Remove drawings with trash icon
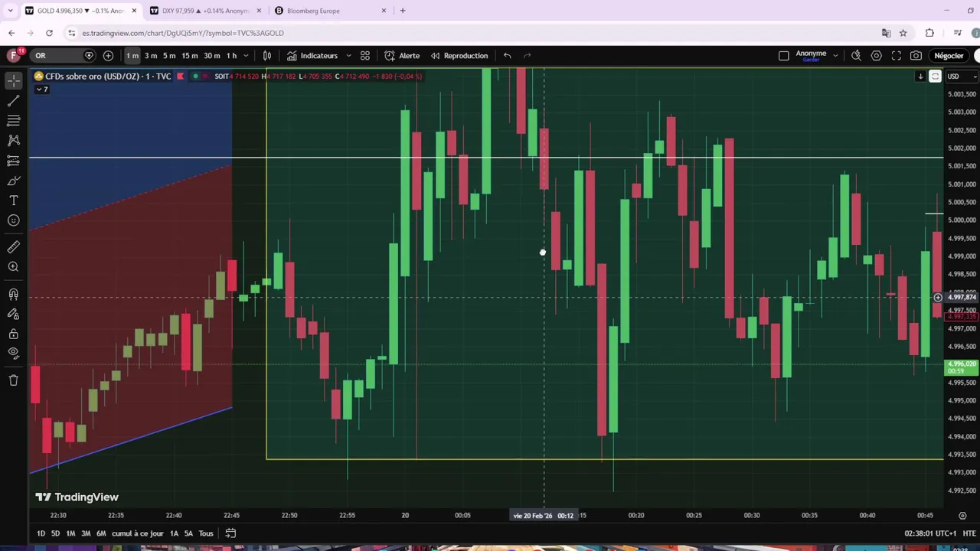980x551 pixels. click(x=13, y=380)
